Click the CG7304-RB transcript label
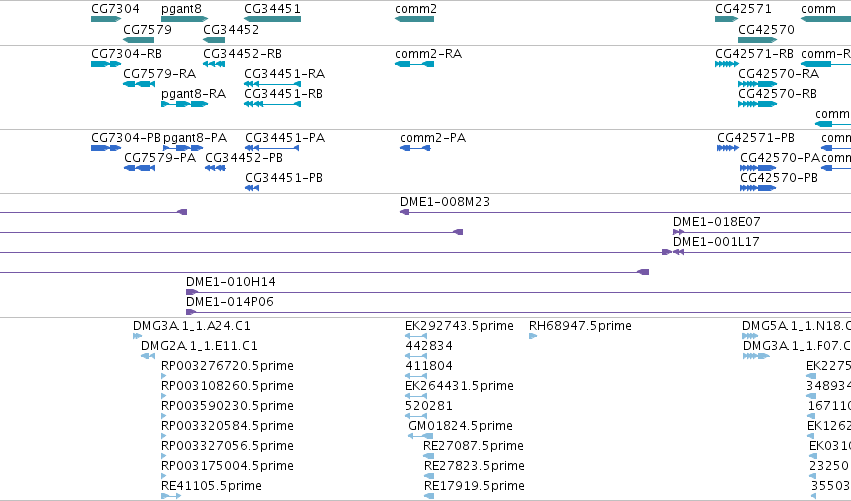 coord(126,54)
